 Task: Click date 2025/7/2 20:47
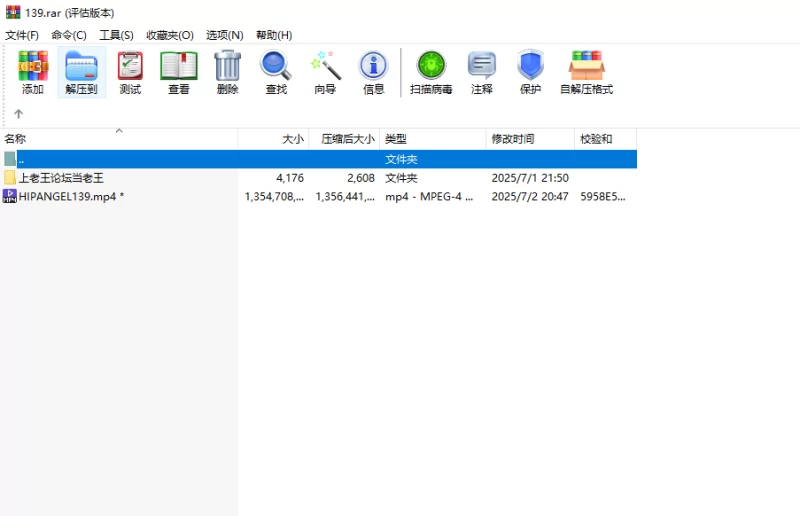click(x=530, y=196)
